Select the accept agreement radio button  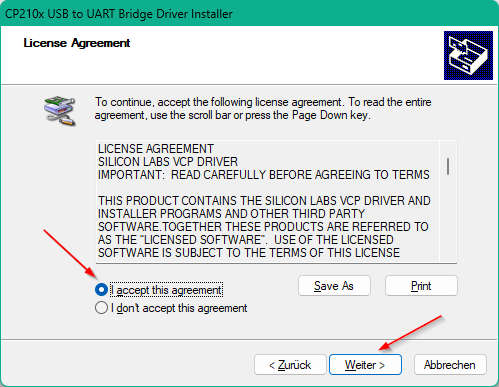101,290
